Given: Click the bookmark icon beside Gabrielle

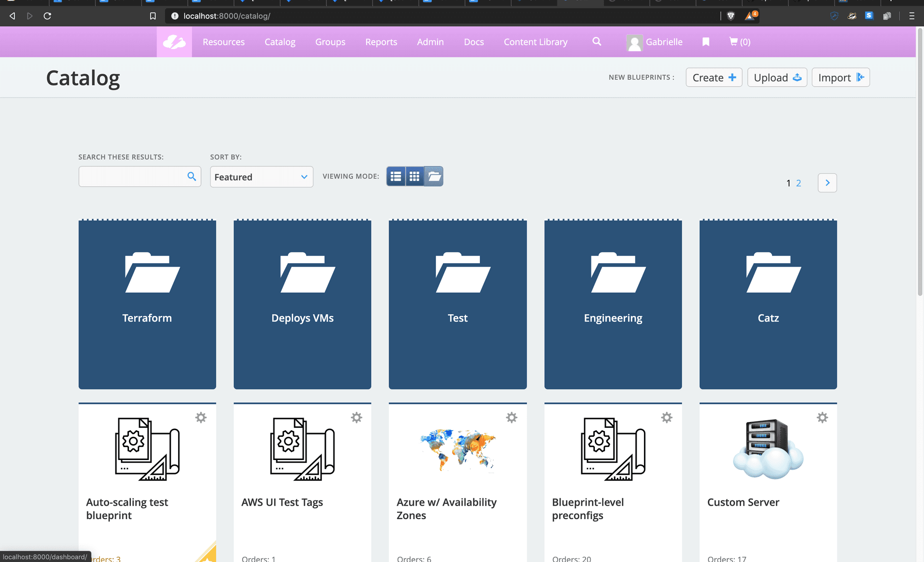Looking at the screenshot, I should pyautogui.click(x=706, y=42).
